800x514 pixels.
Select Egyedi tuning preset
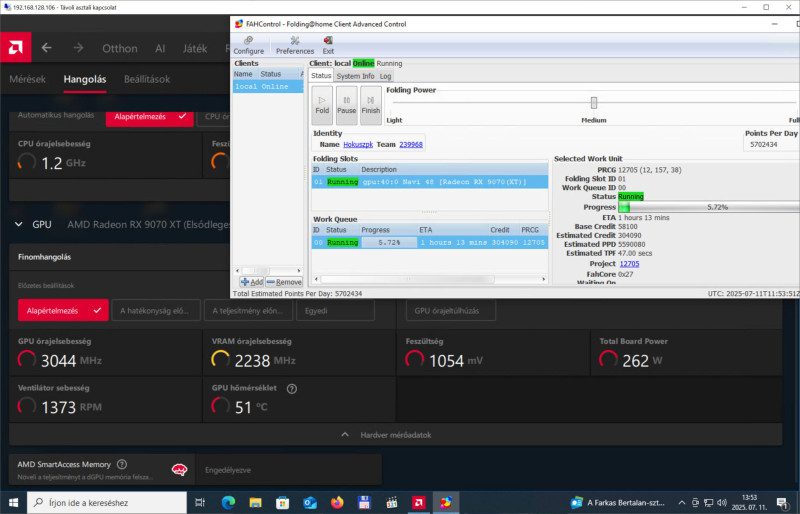click(335, 310)
